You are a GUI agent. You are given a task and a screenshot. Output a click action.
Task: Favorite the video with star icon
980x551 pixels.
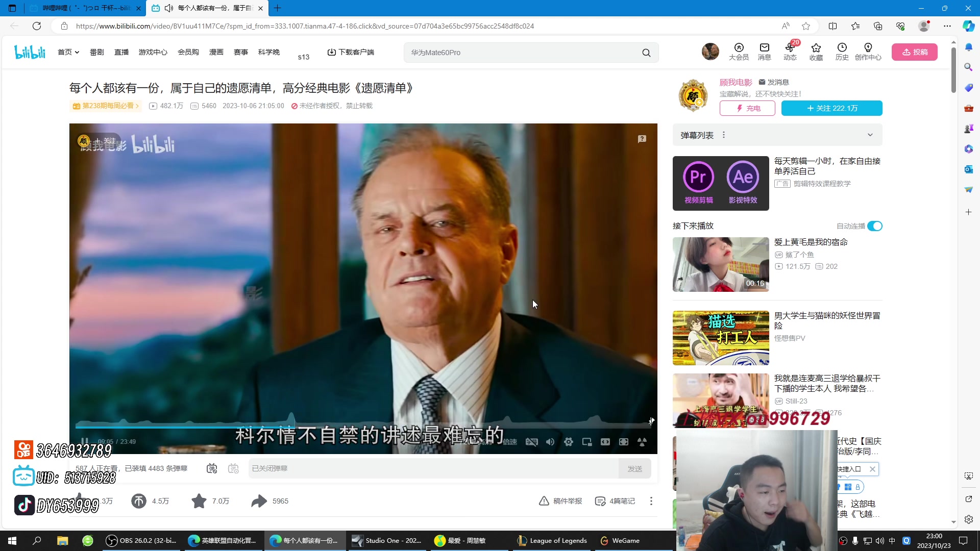click(199, 501)
